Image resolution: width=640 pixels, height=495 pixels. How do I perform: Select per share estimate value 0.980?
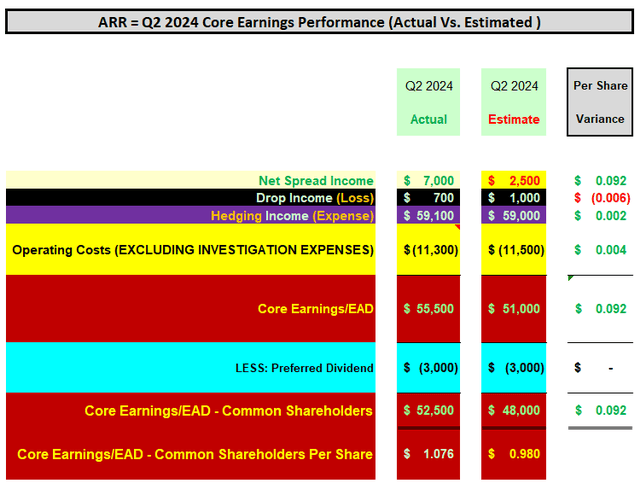[513, 454]
